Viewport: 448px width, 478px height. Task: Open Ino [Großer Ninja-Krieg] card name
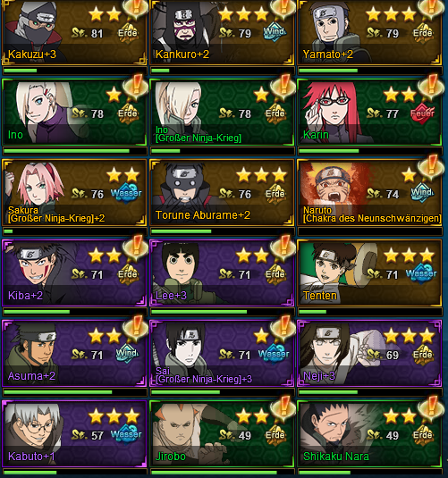tap(199, 134)
